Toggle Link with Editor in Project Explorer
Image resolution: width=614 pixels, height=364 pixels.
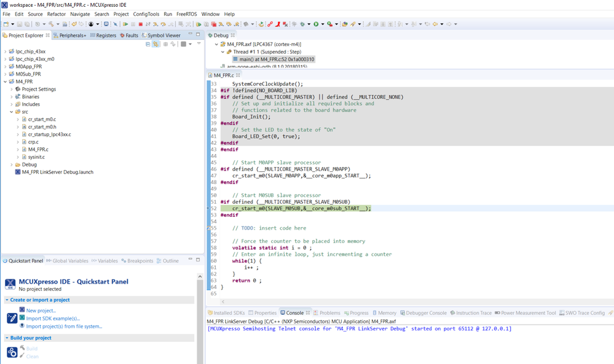pos(155,44)
